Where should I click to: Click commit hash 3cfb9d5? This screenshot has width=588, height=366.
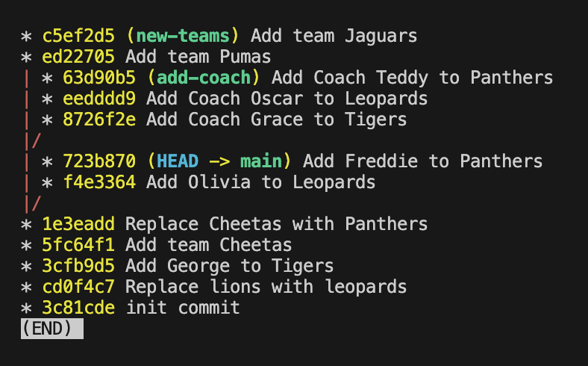coord(78,266)
